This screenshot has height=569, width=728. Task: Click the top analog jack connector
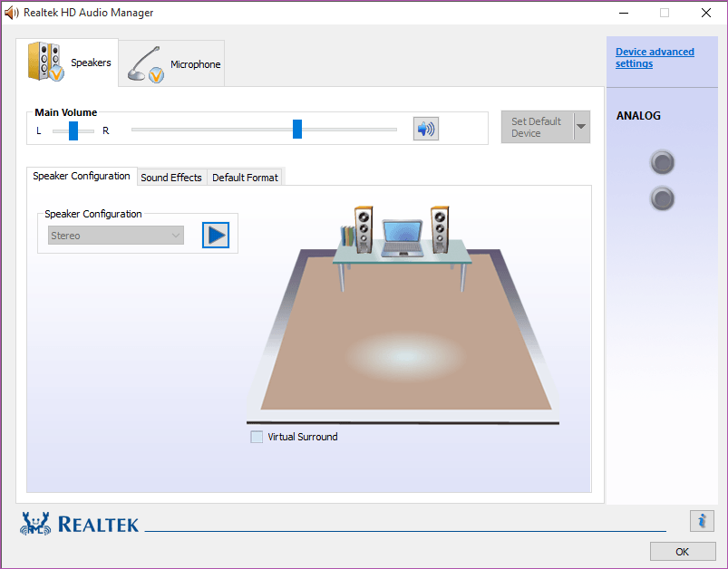(662, 162)
